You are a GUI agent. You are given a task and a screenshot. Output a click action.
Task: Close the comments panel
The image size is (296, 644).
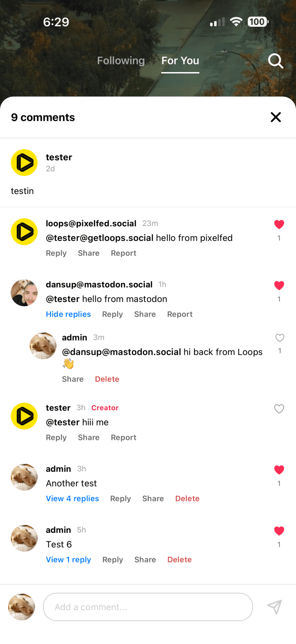pos(276,117)
